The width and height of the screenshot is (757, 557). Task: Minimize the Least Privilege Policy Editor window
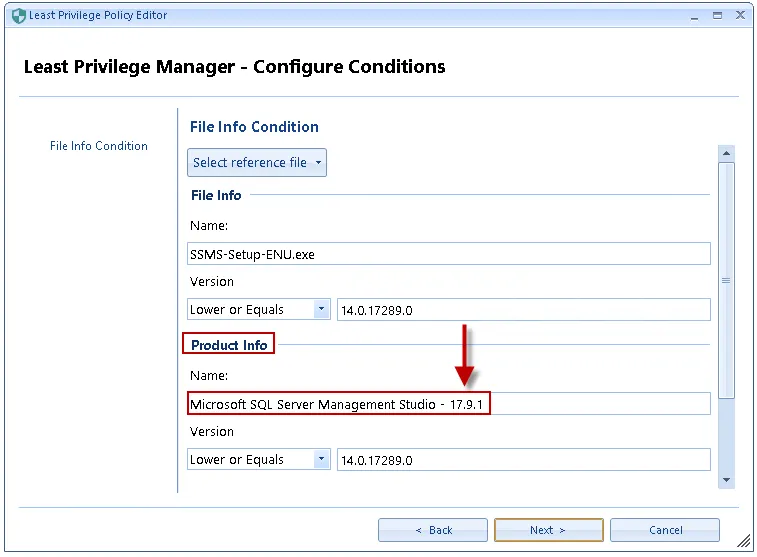[x=695, y=15]
